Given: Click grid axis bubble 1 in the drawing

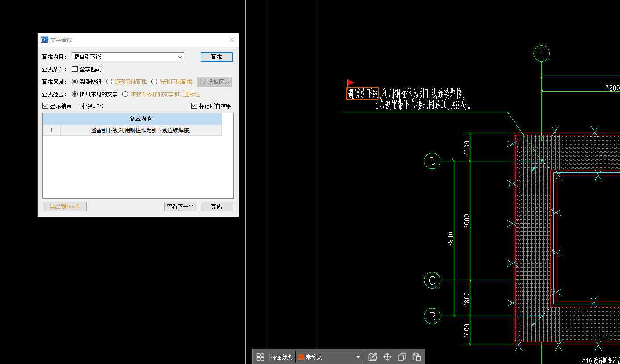Looking at the screenshot, I should tap(541, 54).
